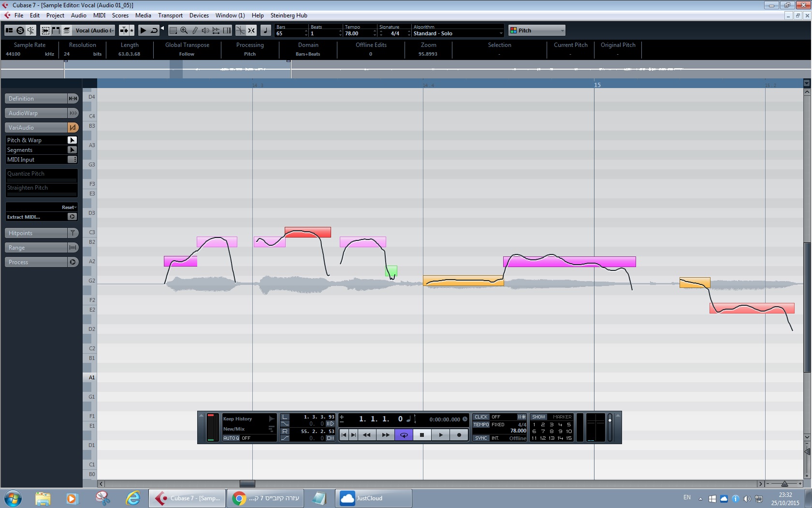Click the transport output level slider
The height and width of the screenshot is (508, 812).
[610, 427]
